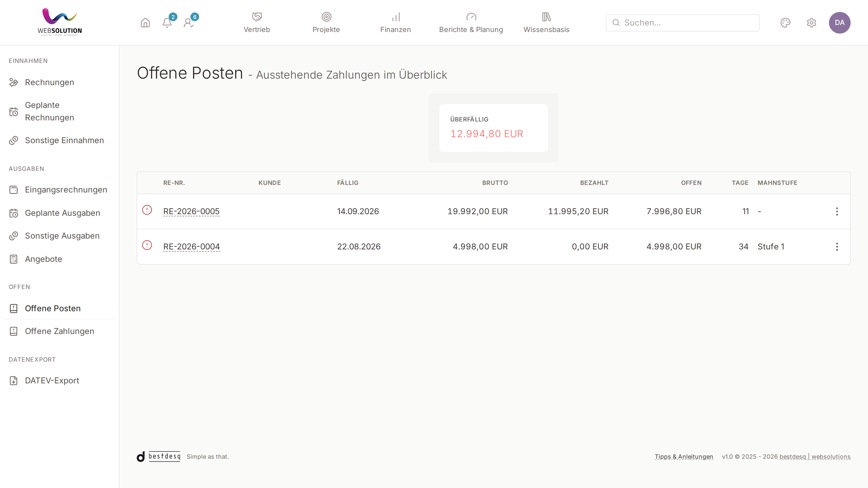Image resolution: width=868 pixels, height=488 pixels.
Task: Go to Rechnungen in sidebar
Action: 59,82
